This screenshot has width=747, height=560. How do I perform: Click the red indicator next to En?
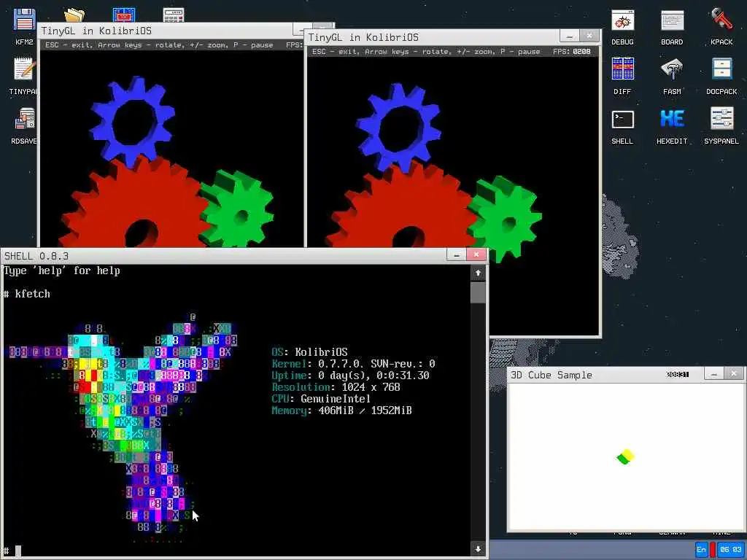(x=712, y=549)
